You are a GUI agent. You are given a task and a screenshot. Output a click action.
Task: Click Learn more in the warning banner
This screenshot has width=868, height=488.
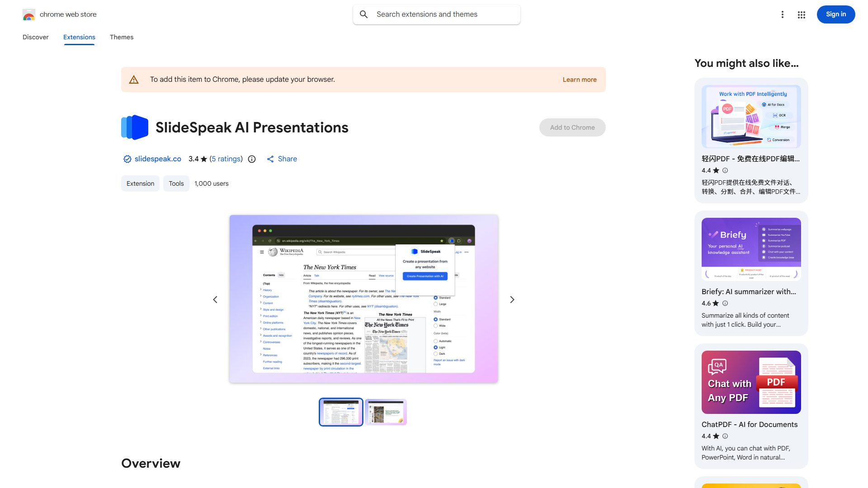pos(579,79)
